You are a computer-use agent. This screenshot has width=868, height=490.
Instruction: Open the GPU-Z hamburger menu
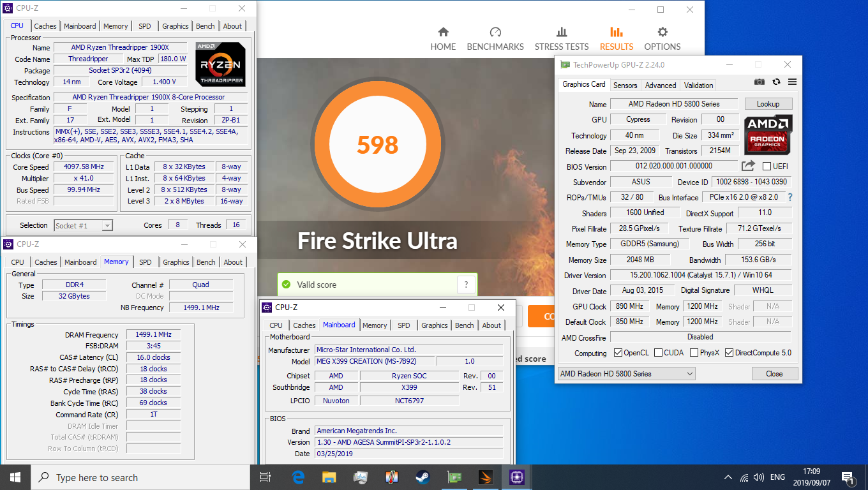pyautogui.click(x=792, y=82)
